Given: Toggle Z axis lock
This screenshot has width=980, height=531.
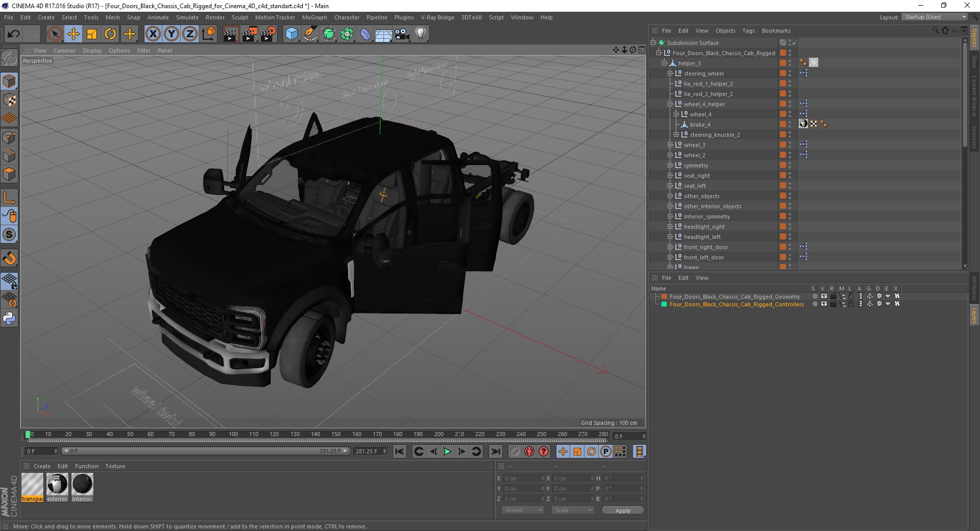Looking at the screenshot, I should click(190, 34).
